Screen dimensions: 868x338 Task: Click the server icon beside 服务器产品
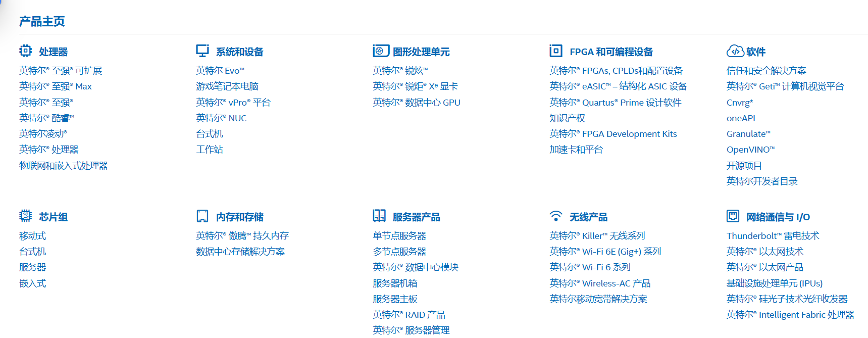[x=379, y=216]
